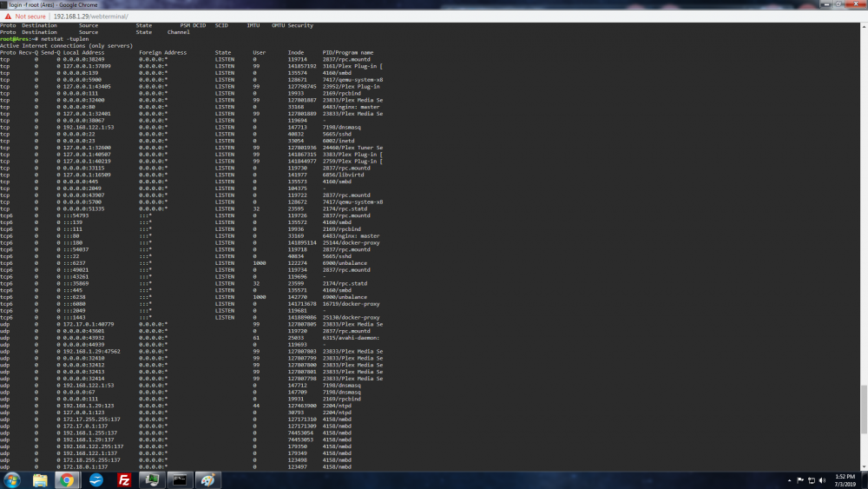The height and width of the screenshot is (489, 868).
Task: Switch to the Command Prompt taskbar icon
Action: (x=180, y=480)
